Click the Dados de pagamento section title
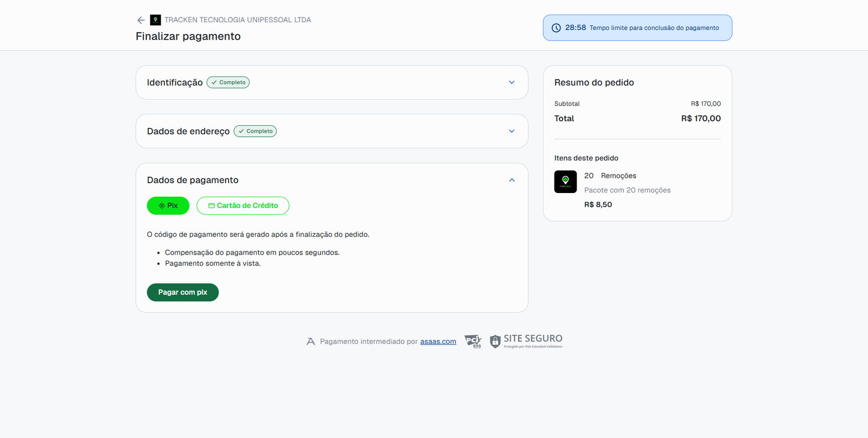 193,180
